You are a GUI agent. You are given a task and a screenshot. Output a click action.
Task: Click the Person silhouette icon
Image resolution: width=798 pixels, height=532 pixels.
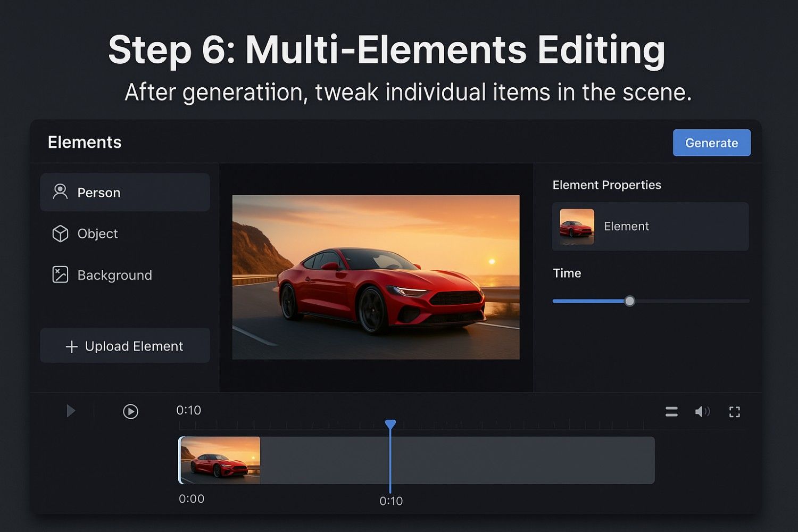coord(60,192)
